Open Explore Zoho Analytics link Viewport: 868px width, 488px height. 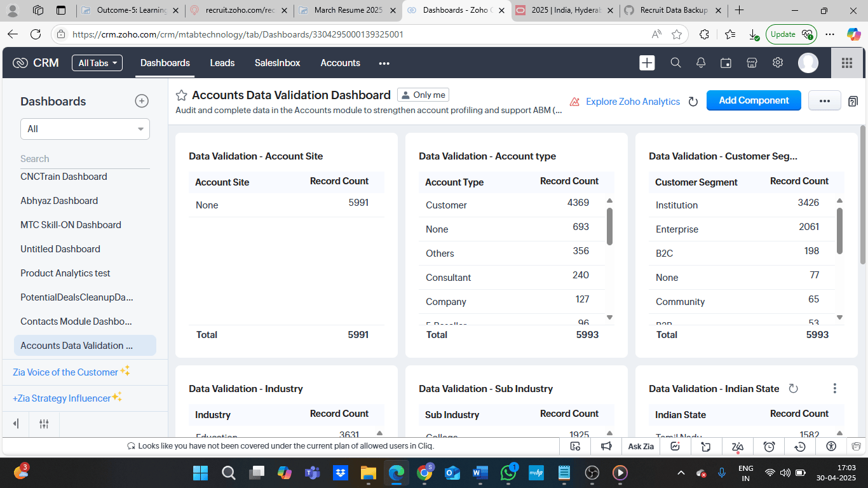[633, 102]
